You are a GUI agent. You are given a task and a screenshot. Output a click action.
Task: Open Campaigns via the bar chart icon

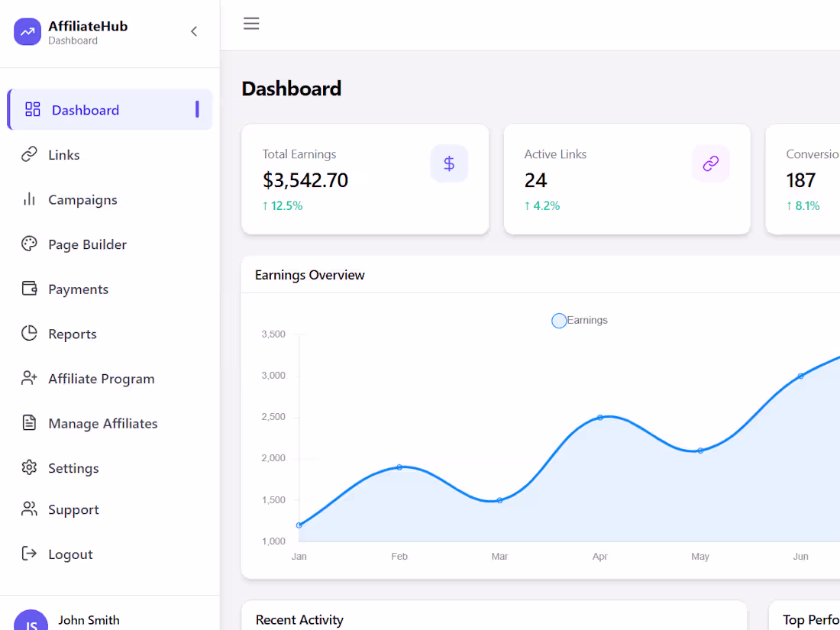point(28,199)
